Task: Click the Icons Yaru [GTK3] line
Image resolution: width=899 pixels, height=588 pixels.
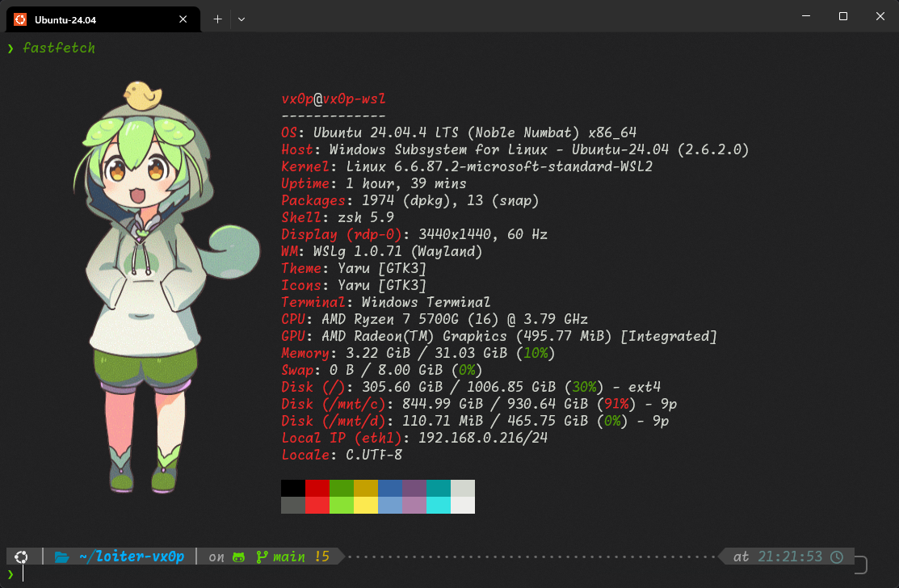Action: click(354, 285)
